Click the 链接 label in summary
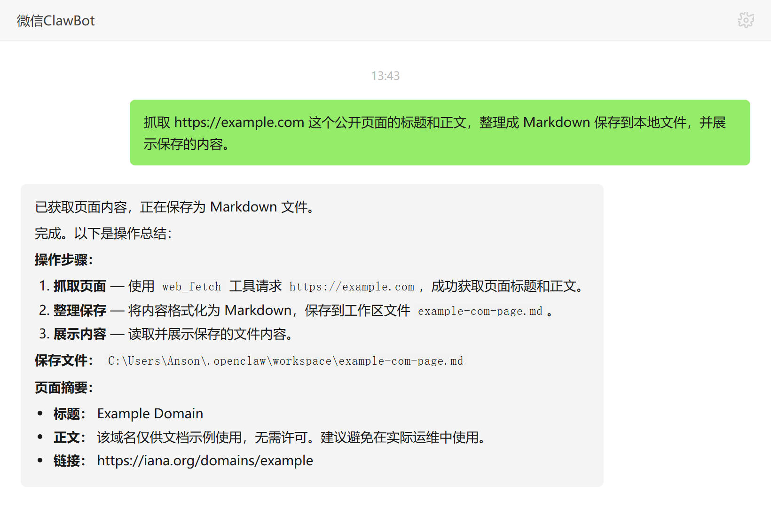The width and height of the screenshot is (771, 532). (x=70, y=461)
